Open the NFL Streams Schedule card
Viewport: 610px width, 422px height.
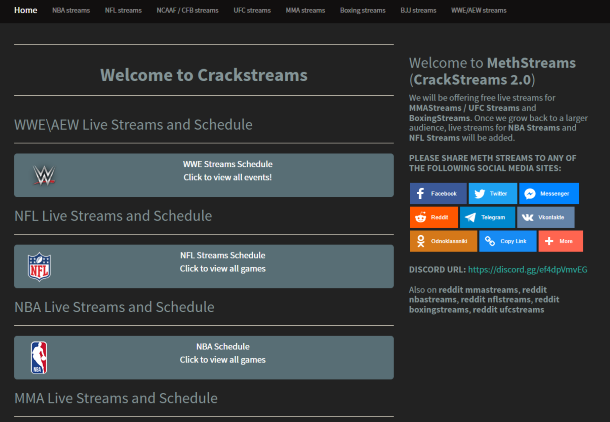(x=204, y=266)
